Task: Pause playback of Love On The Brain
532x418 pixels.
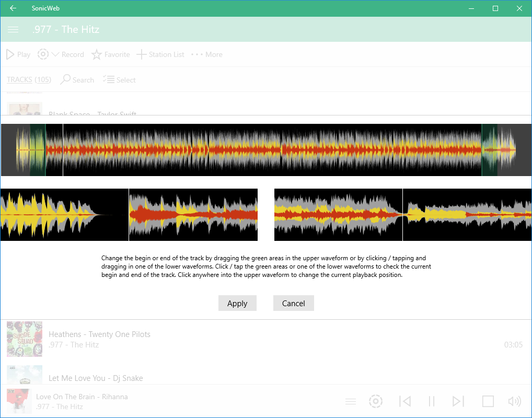Action: [432, 401]
